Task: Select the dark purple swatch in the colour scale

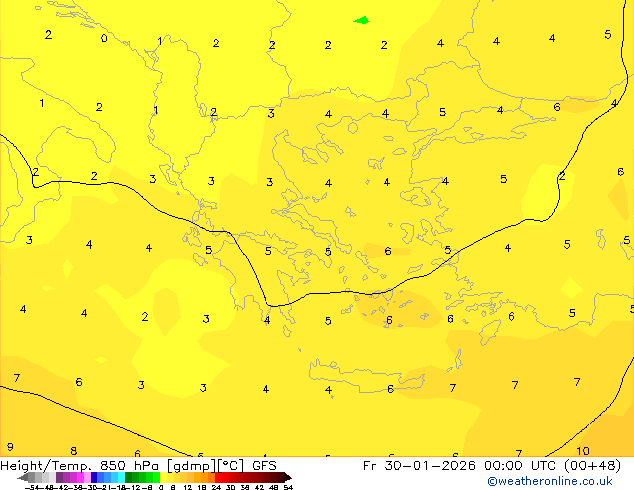Action: pos(59,477)
